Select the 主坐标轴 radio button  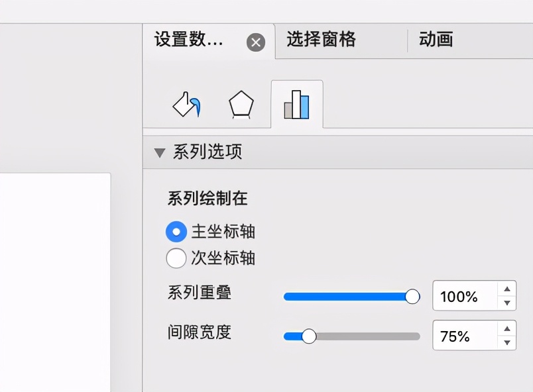pos(176,232)
